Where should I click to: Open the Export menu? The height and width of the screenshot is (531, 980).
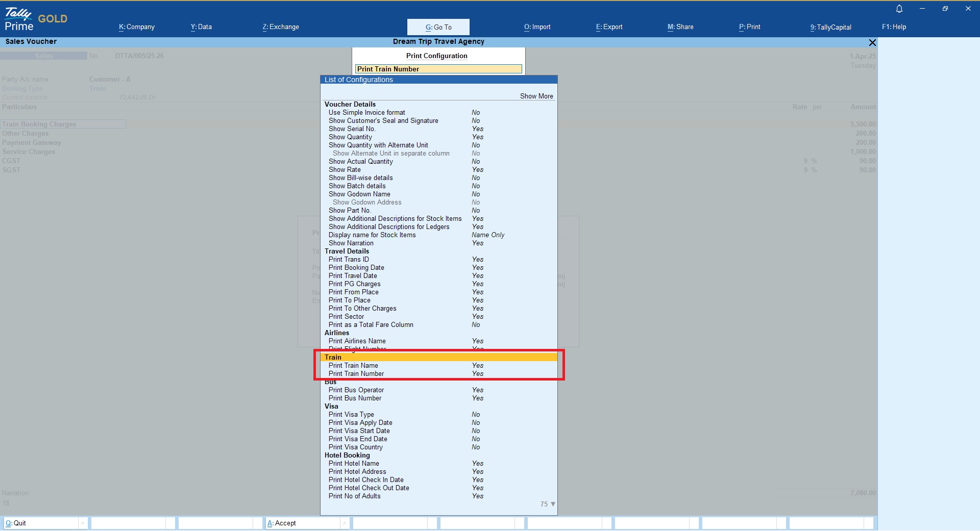[x=609, y=27]
